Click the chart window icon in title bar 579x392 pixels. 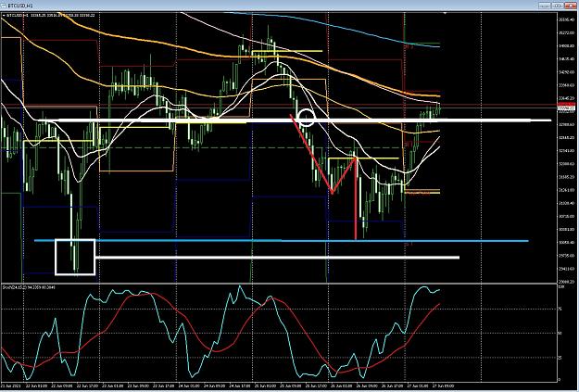pos(4,6)
